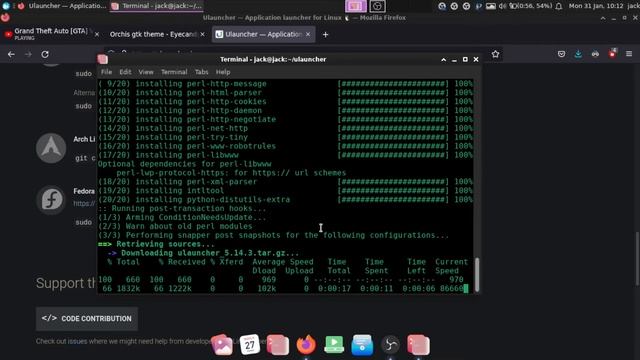Switch to Ulauncher window in top panel taskbar

(x=62, y=6)
